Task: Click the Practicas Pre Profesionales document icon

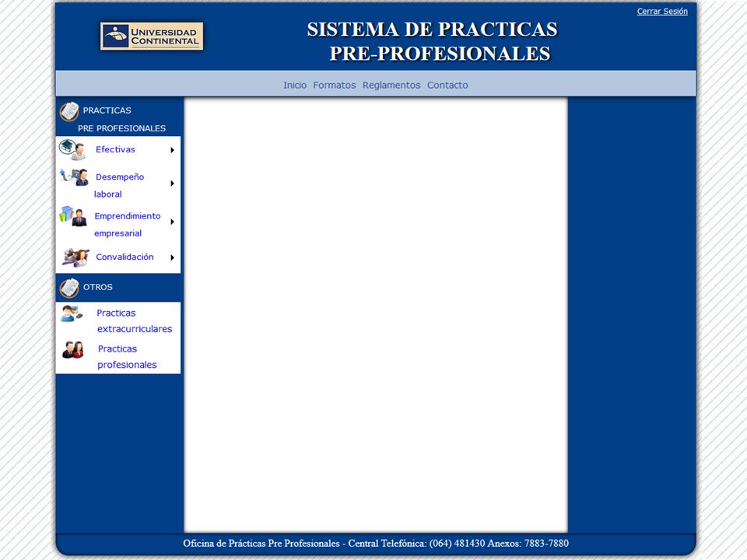Action: 69,111
